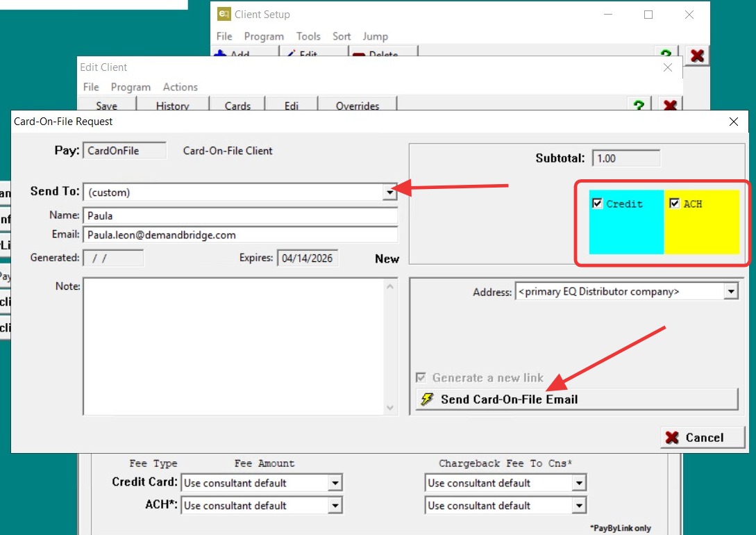This screenshot has width=756, height=535.
Task: Click History in Edit Client toolbar
Action: (173, 105)
